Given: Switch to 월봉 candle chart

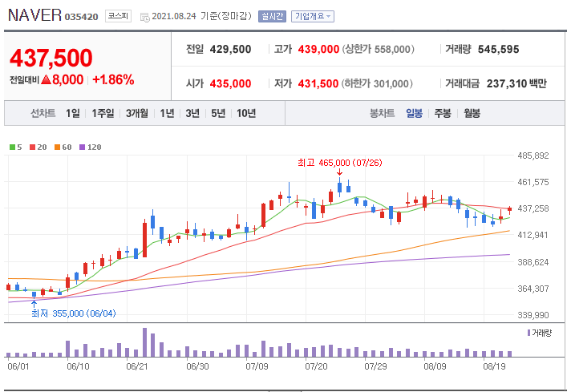Looking at the screenshot, I should (x=472, y=114).
